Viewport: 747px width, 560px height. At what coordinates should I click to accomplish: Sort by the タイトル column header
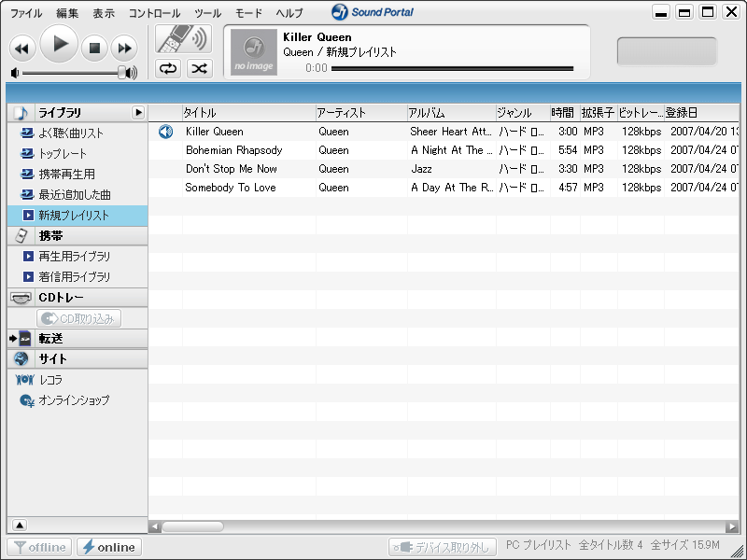click(x=248, y=113)
